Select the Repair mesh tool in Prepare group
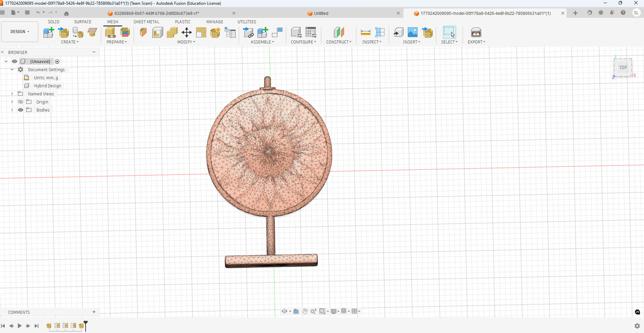The height and width of the screenshot is (333, 644). click(111, 32)
